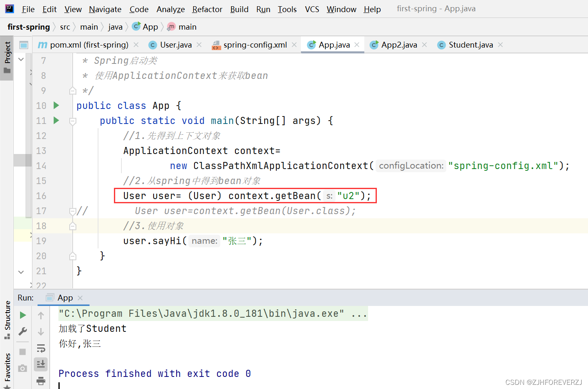The image size is (588, 389).
Task: Click the main folder breadcrumb
Action: tap(89, 27)
